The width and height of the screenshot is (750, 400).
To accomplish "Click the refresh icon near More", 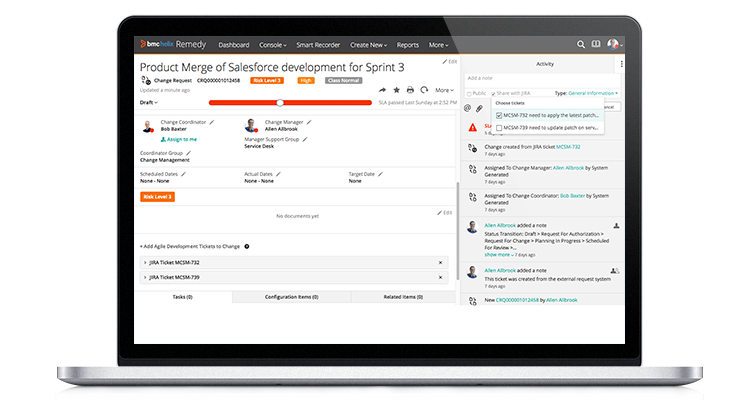I will pyautogui.click(x=424, y=90).
